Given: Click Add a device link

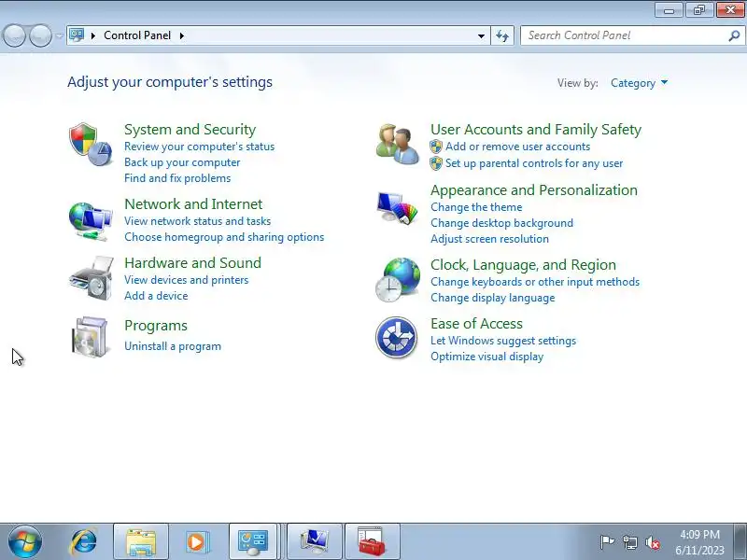Looking at the screenshot, I should pos(156,296).
